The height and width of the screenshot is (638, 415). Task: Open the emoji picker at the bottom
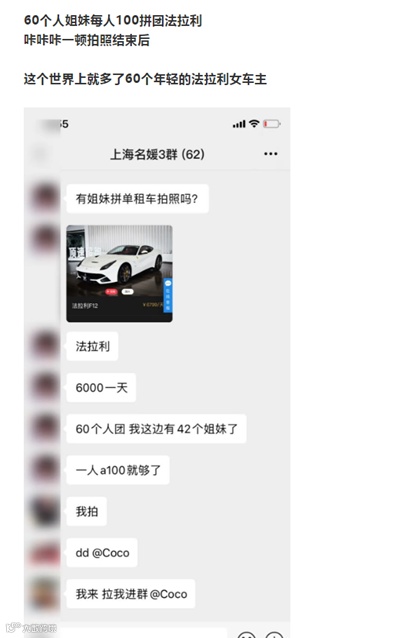(x=247, y=635)
